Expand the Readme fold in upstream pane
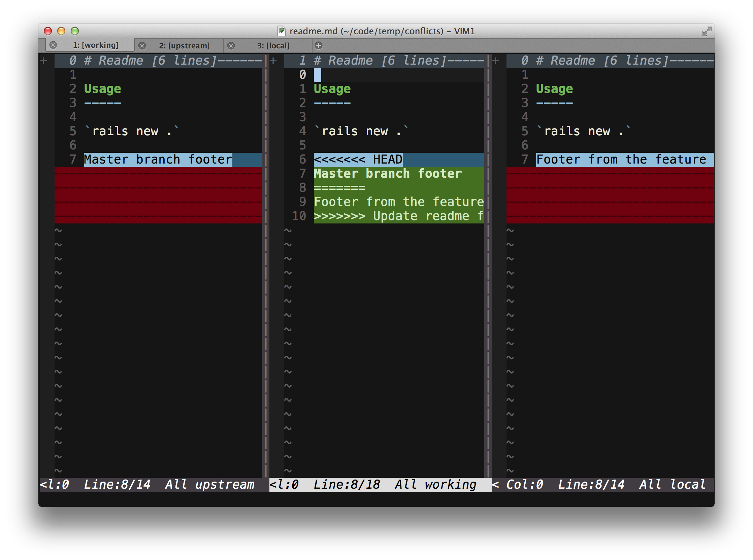 point(44,61)
